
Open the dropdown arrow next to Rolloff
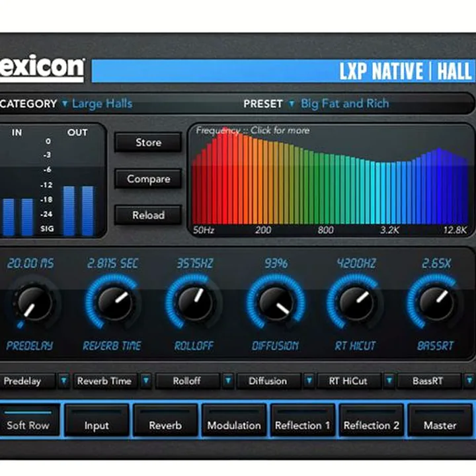coord(228,381)
